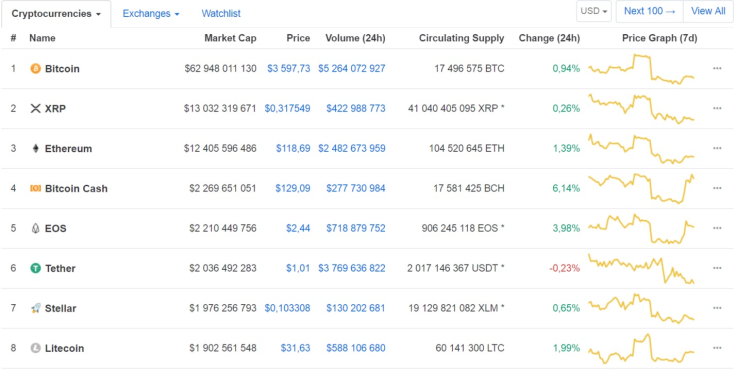Open the Bitcoin Cash name link
Image resolution: width=736 pixels, height=371 pixels.
point(76,188)
